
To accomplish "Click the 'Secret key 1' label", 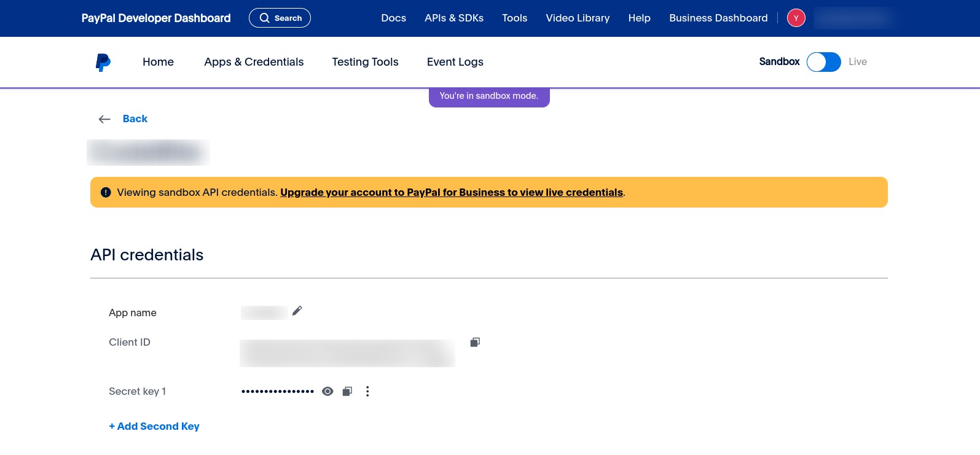I will click(x=138, y=391).
